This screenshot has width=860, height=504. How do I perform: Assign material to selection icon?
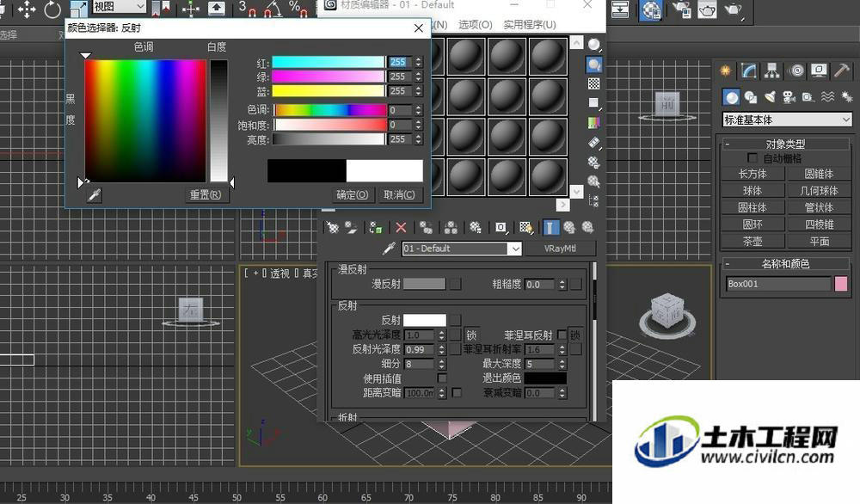[376, 227]
